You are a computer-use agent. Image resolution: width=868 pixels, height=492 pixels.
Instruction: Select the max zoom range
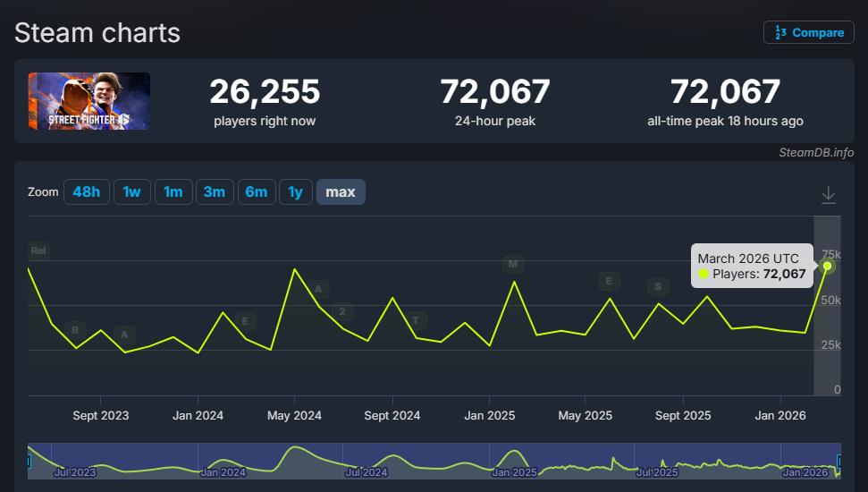click(341, 191)
